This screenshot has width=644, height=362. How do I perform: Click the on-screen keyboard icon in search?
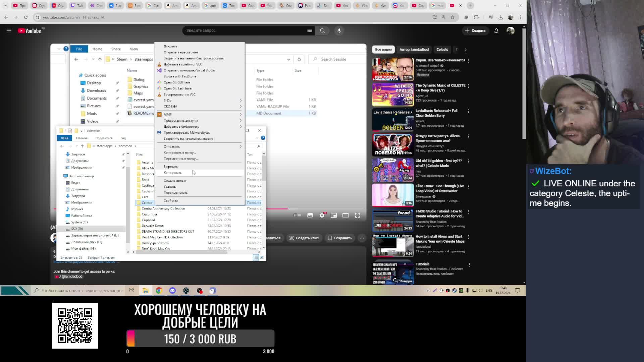[x=310, y=31]
